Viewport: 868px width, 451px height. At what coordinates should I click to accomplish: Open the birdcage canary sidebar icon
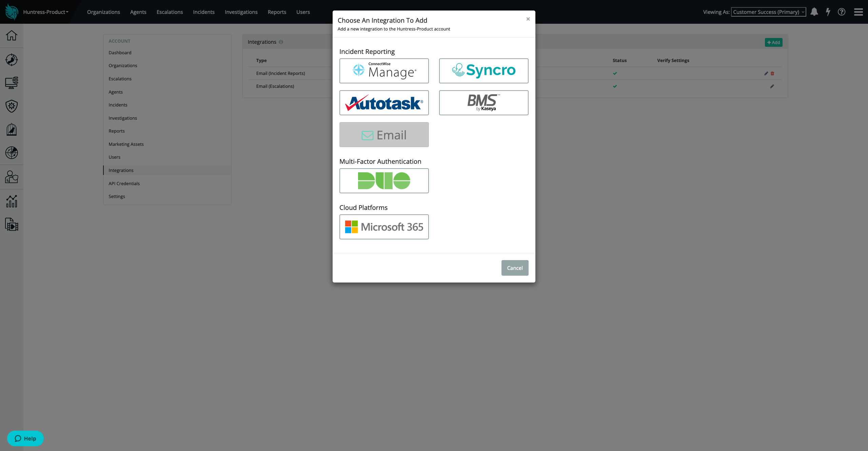point(12,129)
